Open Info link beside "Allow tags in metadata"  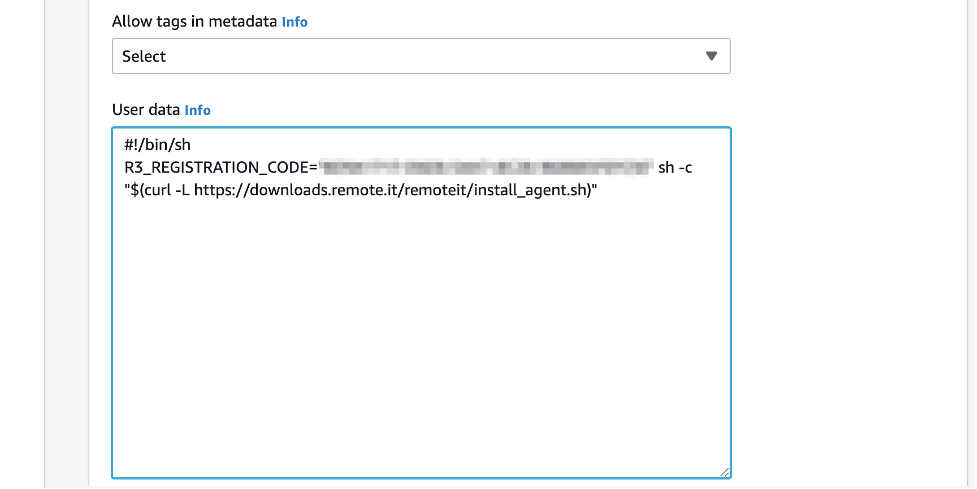pyautogui.click(x=295, y=21)
